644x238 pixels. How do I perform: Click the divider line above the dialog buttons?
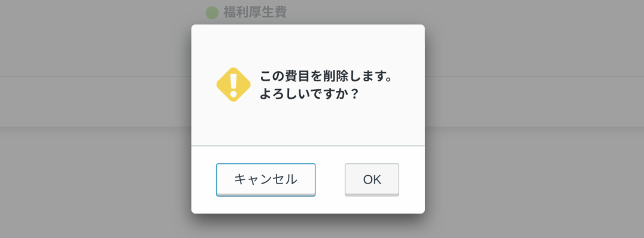click(x=308, y=146)
